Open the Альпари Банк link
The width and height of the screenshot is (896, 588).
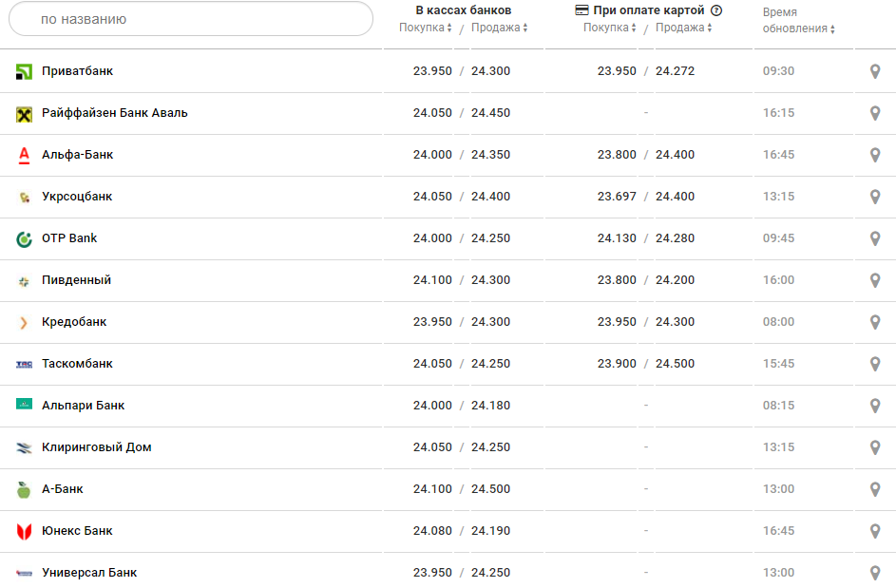coord(83,406)
